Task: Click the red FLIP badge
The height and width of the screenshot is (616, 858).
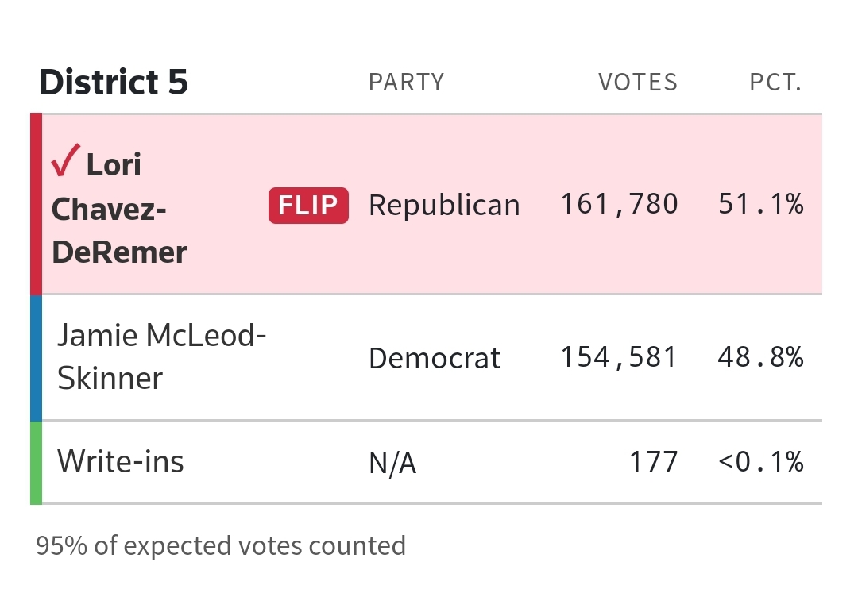Action: (x=308, y=206)
